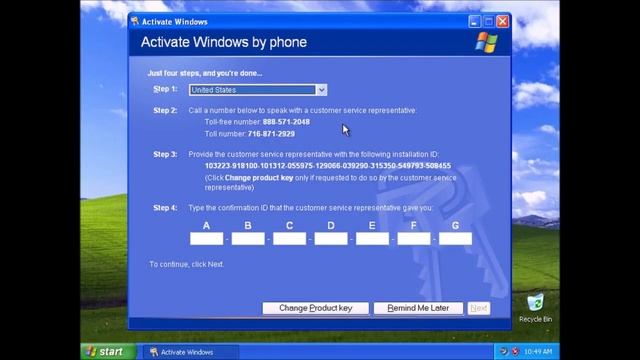This screenshot has width=640, height=360.
Task: Open the country dropdown arrow in Step 1
Action: click(x=322, y=90)
